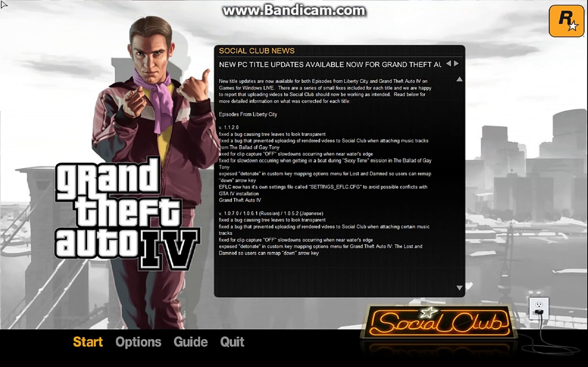Click the 'New PC Title Updates' headline
Viewport: 588px width, 367px height.
click(330, 65)
